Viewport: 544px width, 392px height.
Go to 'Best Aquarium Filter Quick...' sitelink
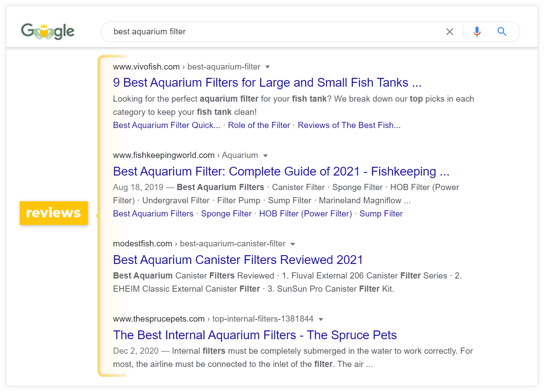coord(167,125)
